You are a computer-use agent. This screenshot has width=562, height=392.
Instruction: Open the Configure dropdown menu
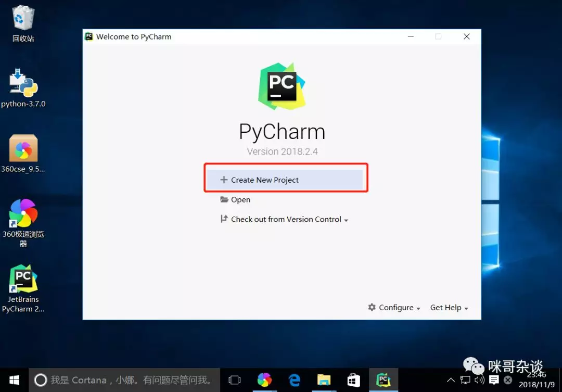click(x=394, y=307)
